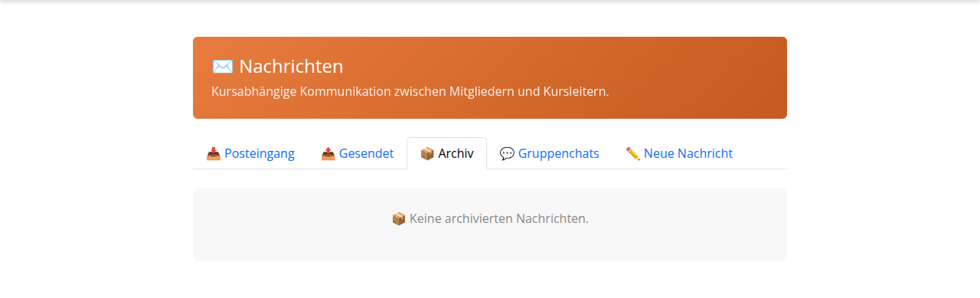Switch to the Gesendet tab
This screenshot has height=298, width=980.
point(357,153)
